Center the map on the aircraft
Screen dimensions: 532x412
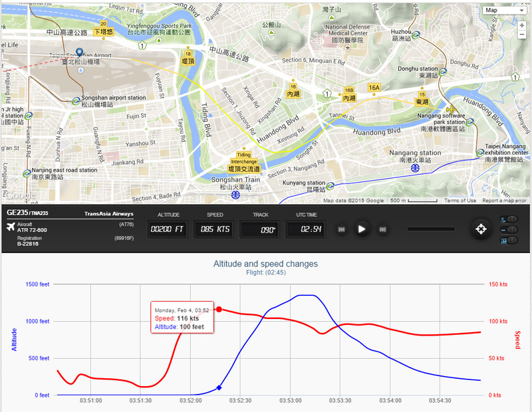(481, 229)
